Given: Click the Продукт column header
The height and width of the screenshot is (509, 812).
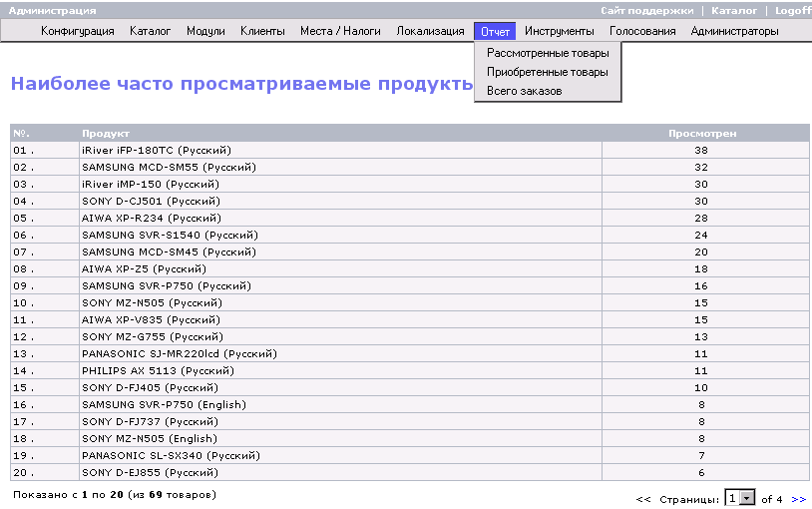Looking at the screenshot, I should 106,133.
